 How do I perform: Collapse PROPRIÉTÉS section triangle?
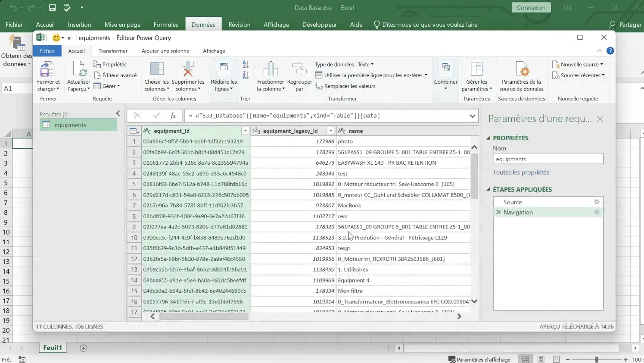click(488, 138)
